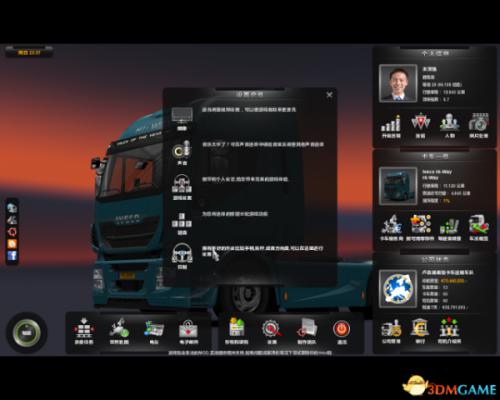500x400 pixels.
Task: Click the red quit power button
Action: pos(341,329)
